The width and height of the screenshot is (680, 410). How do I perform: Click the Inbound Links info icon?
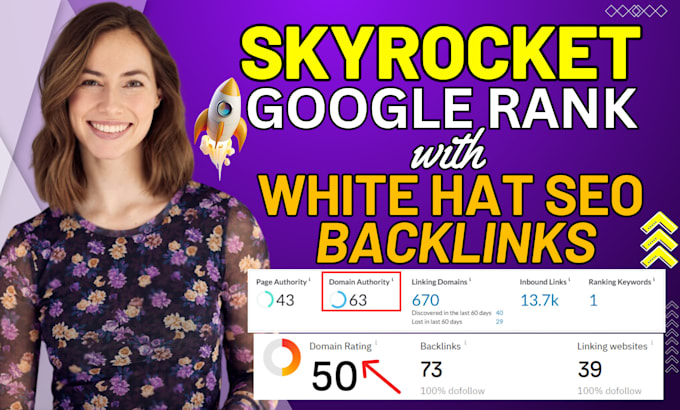[x=569, y=281]
